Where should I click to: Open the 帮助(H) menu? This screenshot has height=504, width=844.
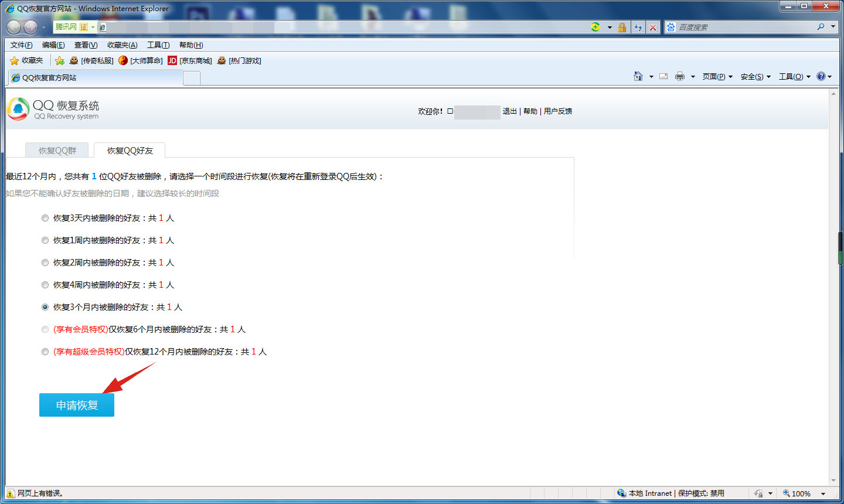tap(191, 45)
